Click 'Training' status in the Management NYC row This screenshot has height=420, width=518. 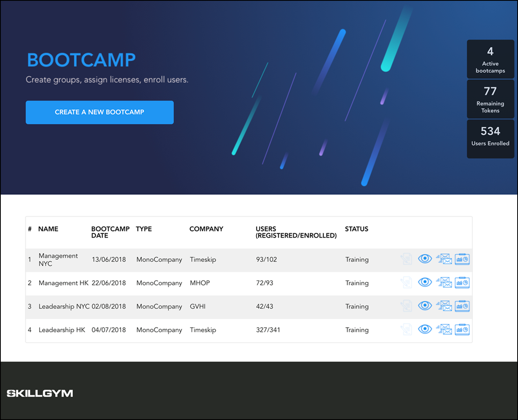tap(357, 260)
